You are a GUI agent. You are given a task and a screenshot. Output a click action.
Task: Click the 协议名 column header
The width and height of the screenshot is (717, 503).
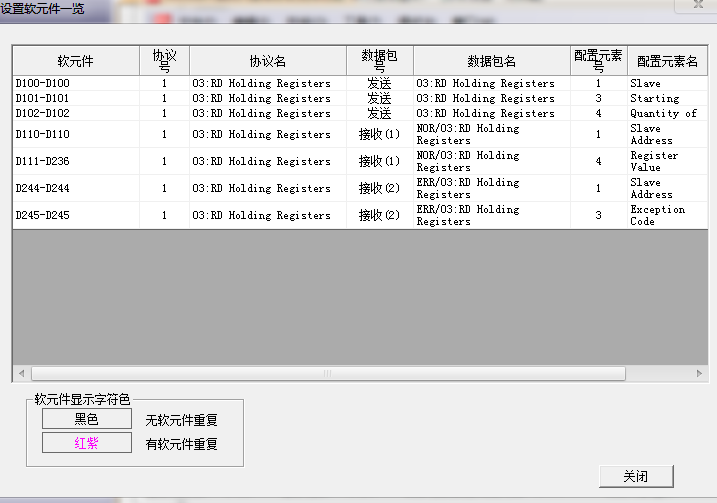tap(267, 61)
